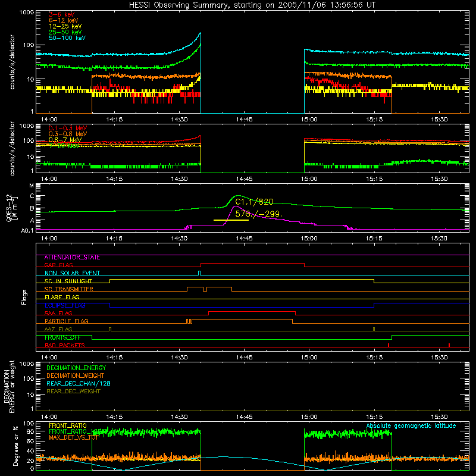Image resolution: width=476 pixels, height=476 pixels.
Task: Select the ECLIPSE_FLAG label
Action: [65, 305]
